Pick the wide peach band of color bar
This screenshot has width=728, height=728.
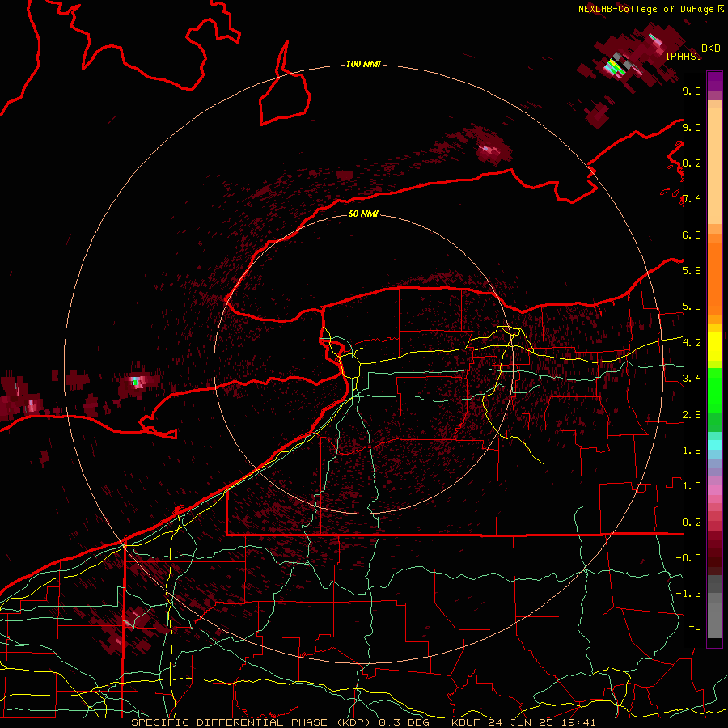click(714, 166)
